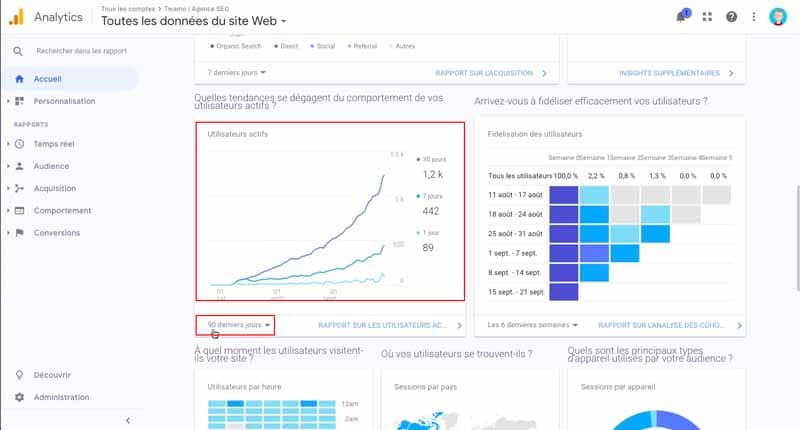Click the Temps réel clock icon
Screen dimensions: 800x430
coord(19,144)
